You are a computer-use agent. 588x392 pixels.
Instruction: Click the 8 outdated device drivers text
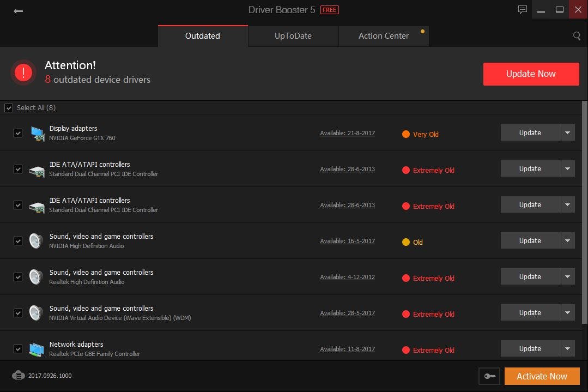coord(98,80)
